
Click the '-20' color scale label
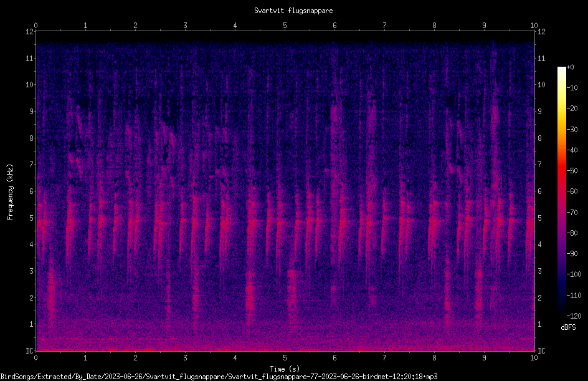[572, 108]
